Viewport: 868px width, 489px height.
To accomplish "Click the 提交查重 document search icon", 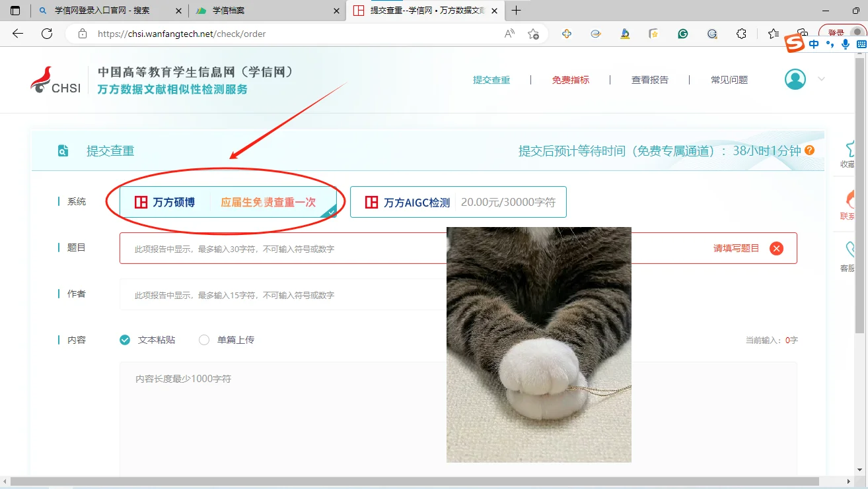I will coord(63,150).
